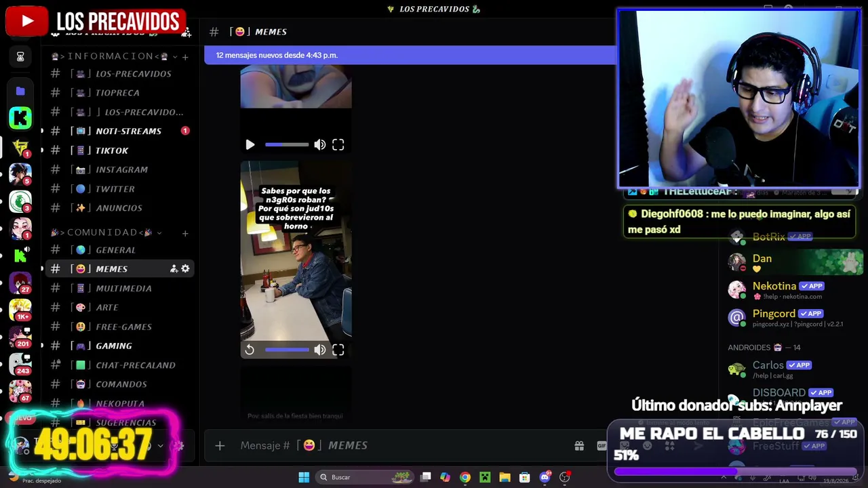Jump to the 12 new messages banner
868x488 pixels.
[x=410, y=55]
